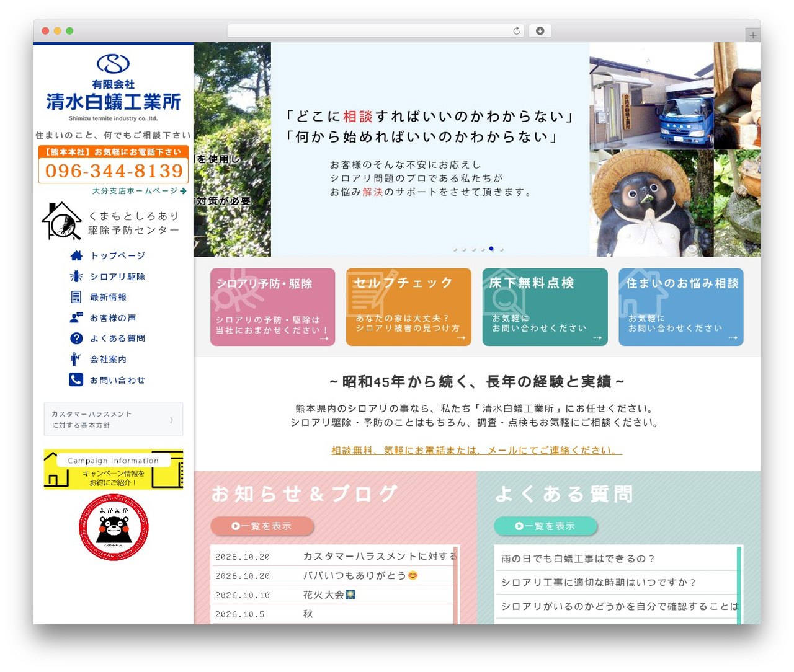Click the house icon beside トップページ
Screen dimensions: 794x672
coord(76,255)
